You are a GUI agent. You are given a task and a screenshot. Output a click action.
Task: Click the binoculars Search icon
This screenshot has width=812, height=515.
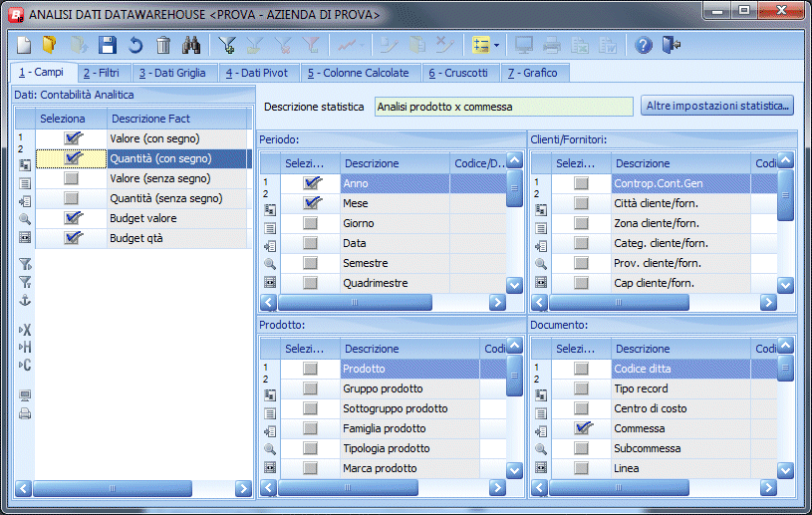pos(191,45)
